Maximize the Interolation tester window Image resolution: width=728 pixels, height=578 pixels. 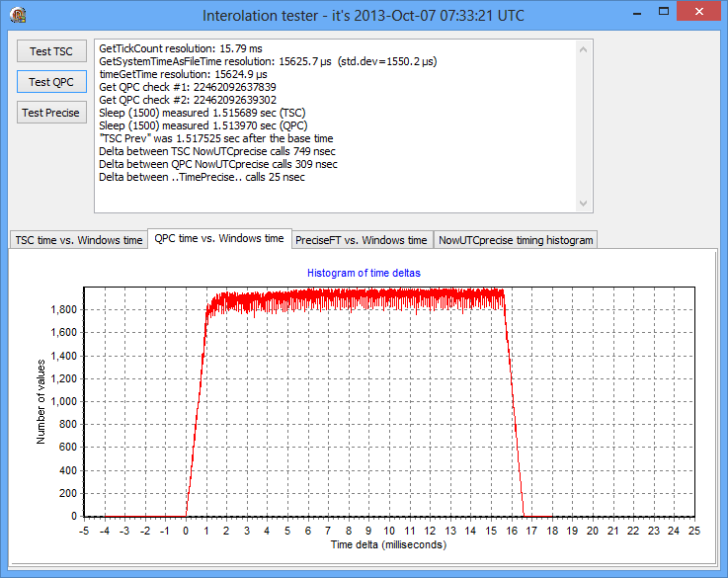pyautogui.click(x=664, y=13)
